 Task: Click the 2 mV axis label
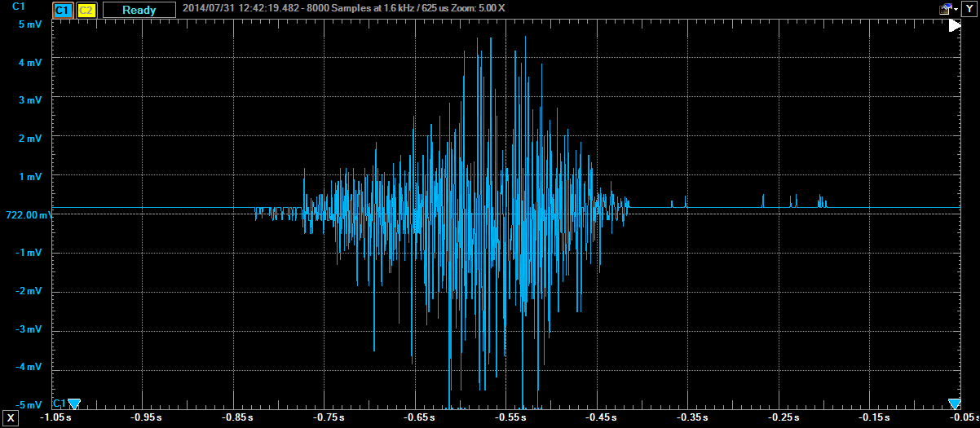pyautogui.click(x=30, y=139)
